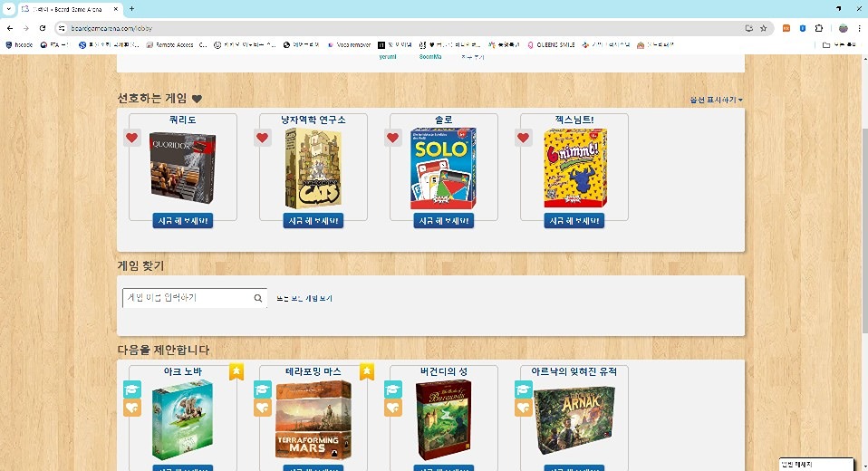Open the tab search dropdown arrow

tap(8, 9)
